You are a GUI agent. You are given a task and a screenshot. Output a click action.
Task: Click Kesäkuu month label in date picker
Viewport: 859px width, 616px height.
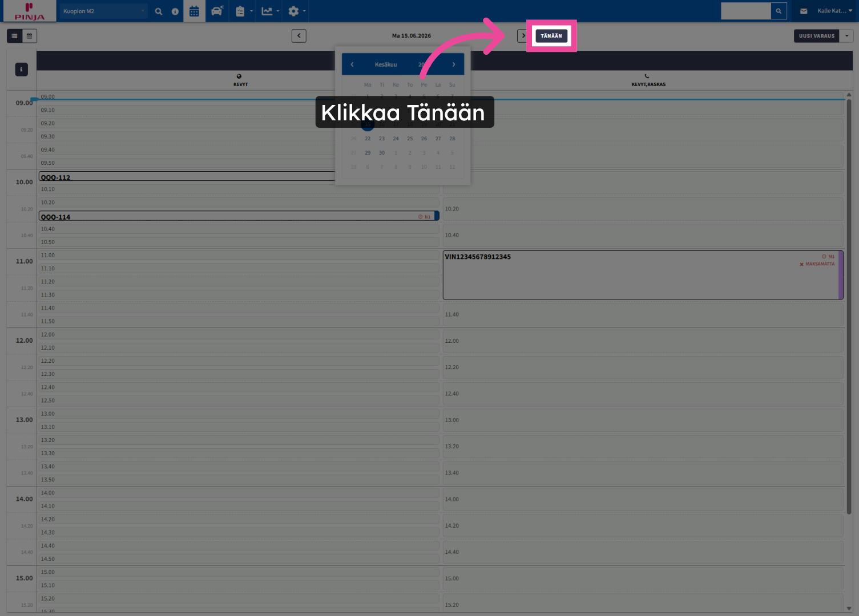[x=386, y=64]
